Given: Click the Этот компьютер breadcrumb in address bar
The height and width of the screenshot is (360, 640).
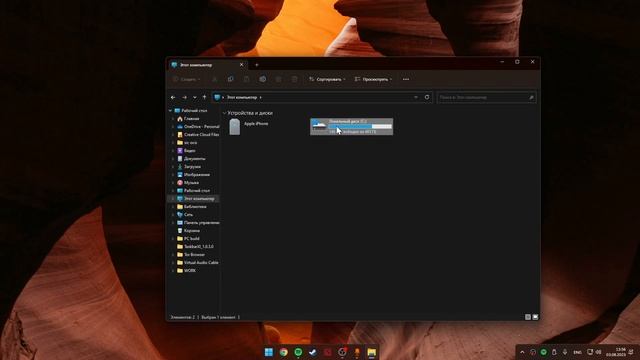Looking at the screenshot, I should point(242,97).
